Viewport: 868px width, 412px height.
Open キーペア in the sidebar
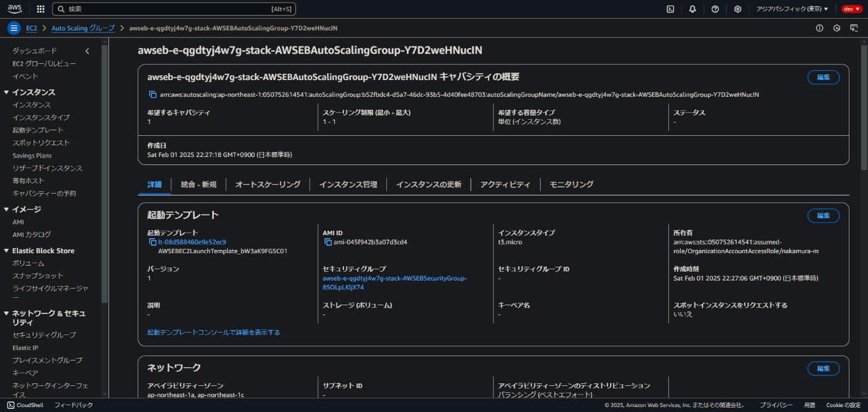[x=25, y=373]
